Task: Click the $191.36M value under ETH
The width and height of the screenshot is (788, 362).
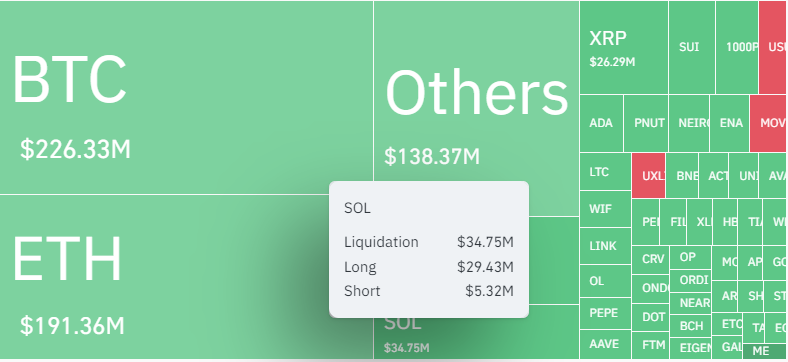Action: [72, 326]
